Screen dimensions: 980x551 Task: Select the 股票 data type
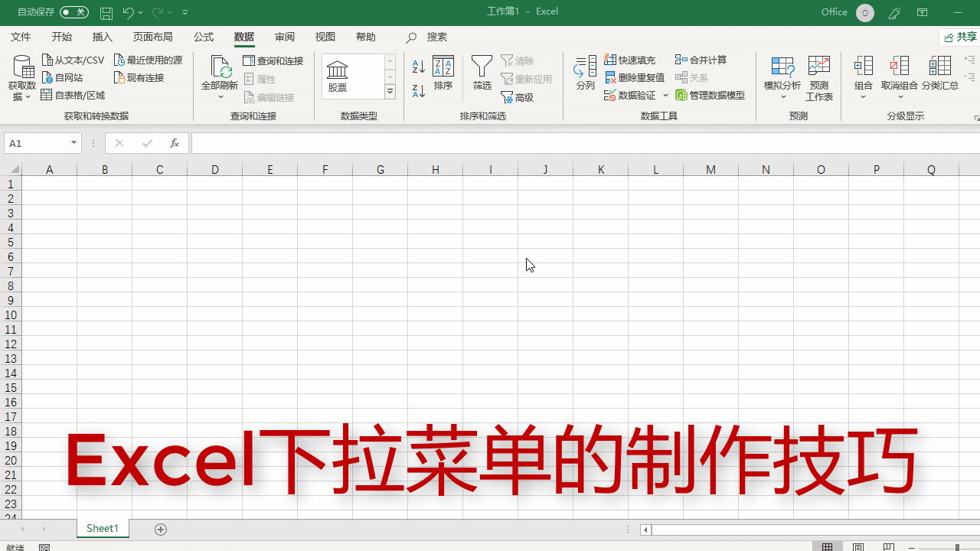(338, 77)
